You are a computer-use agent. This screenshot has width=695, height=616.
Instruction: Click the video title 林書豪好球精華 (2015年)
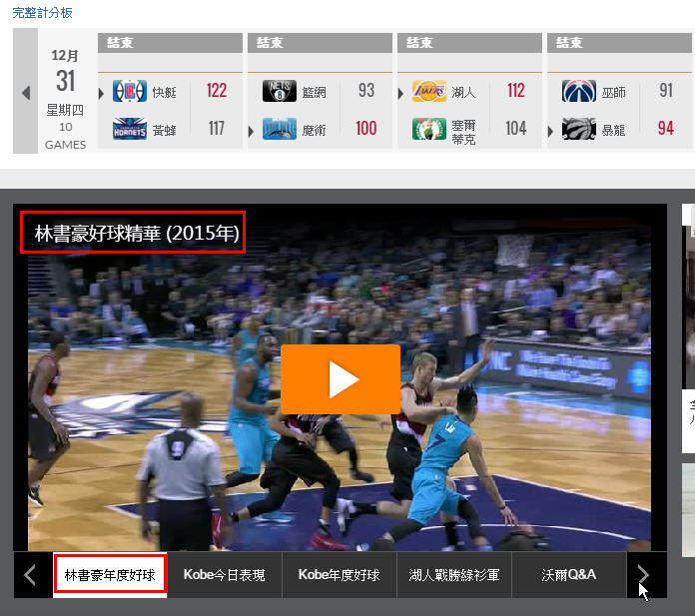[137, 233]
